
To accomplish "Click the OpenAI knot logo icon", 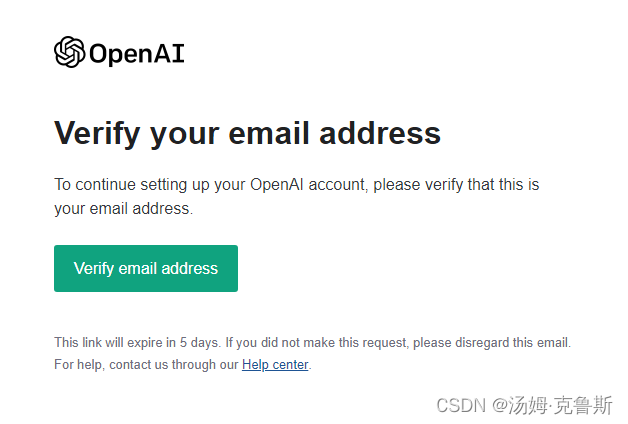I will pyautogui.click(x=70, y=52).
